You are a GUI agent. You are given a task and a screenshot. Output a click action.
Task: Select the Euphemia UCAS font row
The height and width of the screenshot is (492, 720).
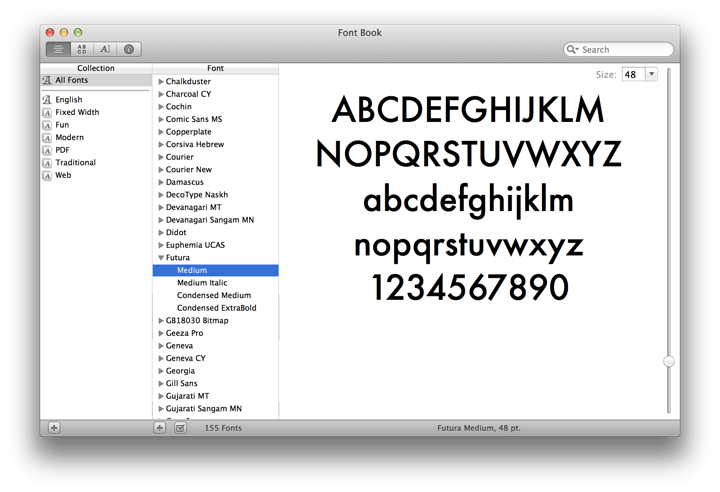215,245
